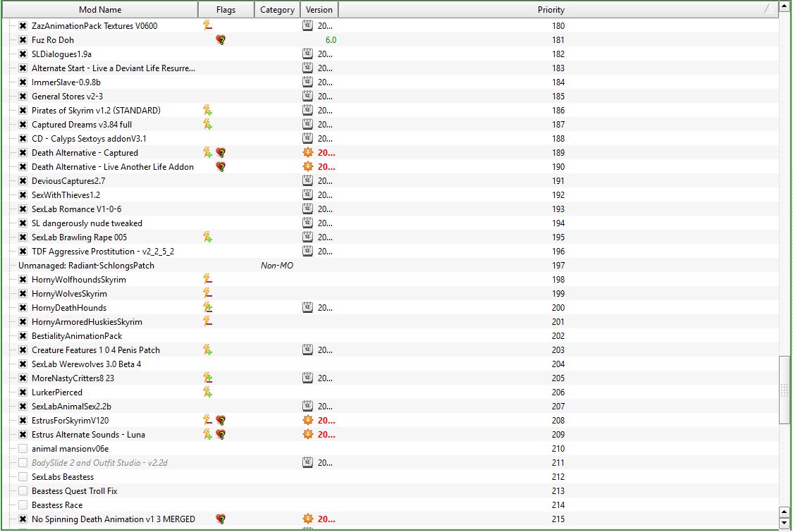
Task: Click the Flags column header
Action: (x=226, y=10)
